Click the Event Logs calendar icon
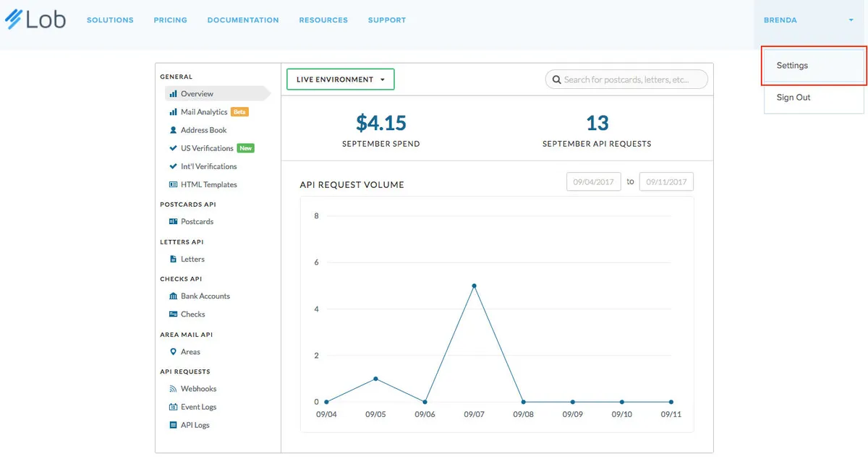 click(173, 407)
